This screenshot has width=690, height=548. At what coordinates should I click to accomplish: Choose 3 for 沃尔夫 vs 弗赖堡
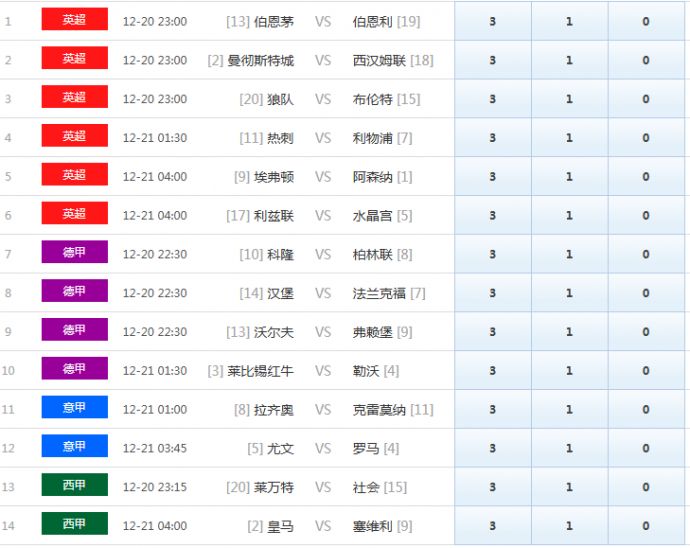493,331
